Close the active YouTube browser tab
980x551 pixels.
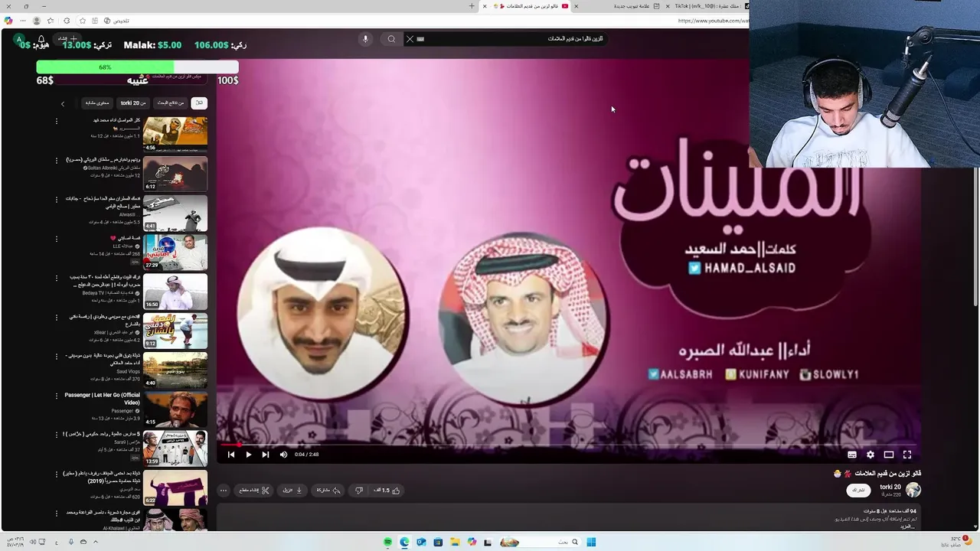(x=485, y=6)
